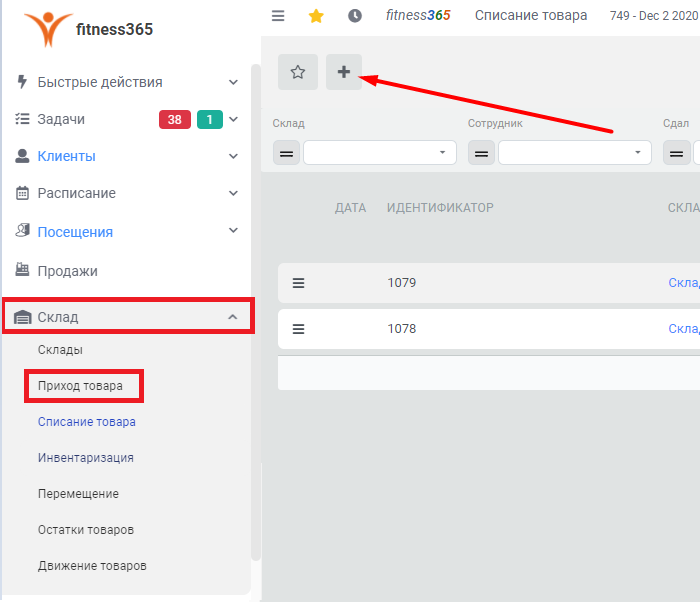Click the Склад link in row 1079
Screen dimensions: 700x602
click(x=684, y=283)
